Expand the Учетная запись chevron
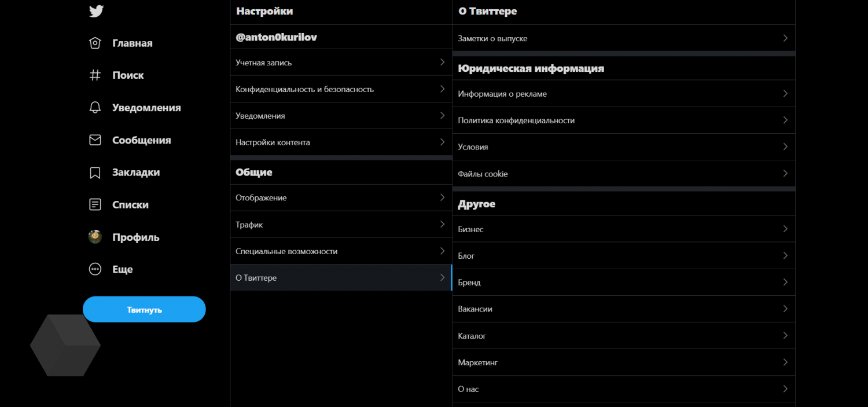Screen dimensions: 868x407 coord(442,62)
